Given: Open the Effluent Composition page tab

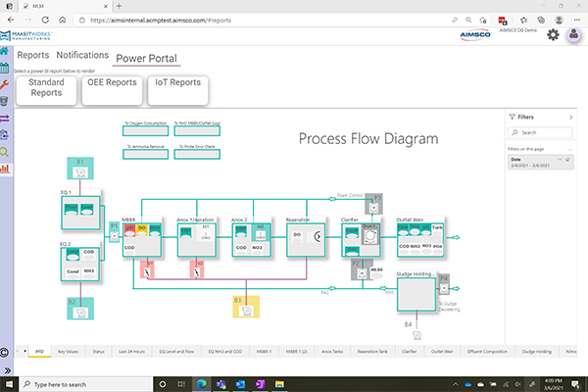Looking at the screenshot, I should tap(487, 352).
